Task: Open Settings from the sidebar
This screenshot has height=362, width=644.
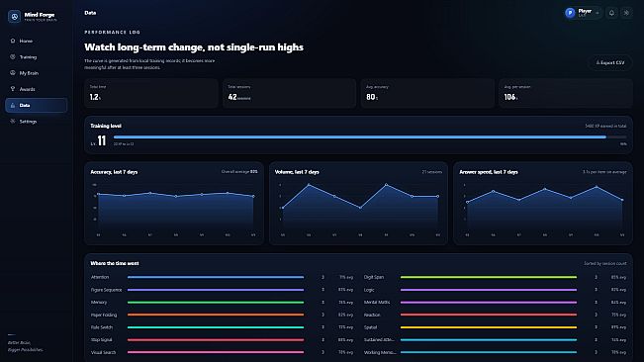Action: click(37, 122)
